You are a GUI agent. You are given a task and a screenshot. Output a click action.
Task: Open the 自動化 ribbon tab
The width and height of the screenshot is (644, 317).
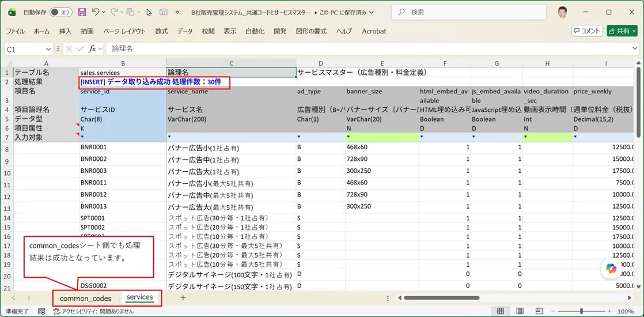tap(255, 31)
